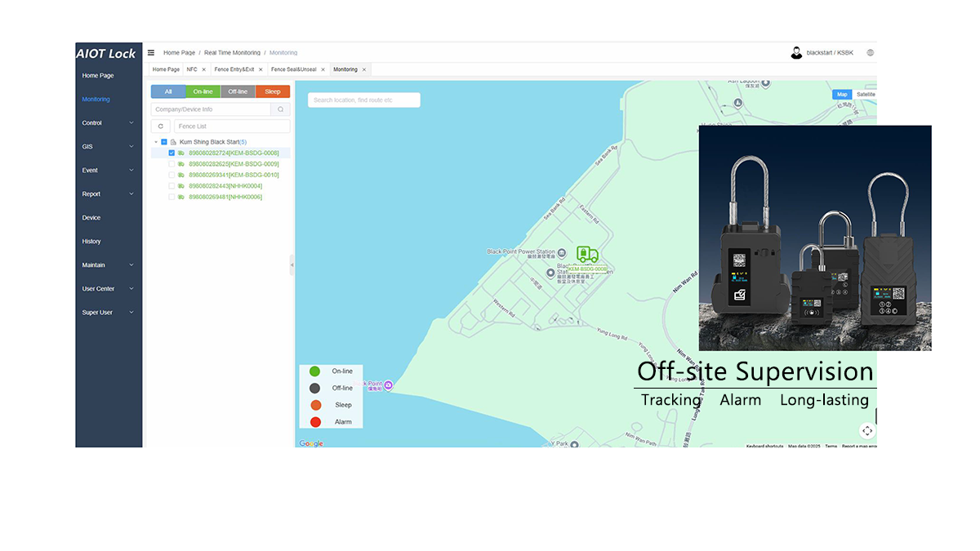The height and width of the screenshot is (551, 980).
Task: Check device 898080282625 KEM-BSDG-0009
Action: [x=171, y=164]
